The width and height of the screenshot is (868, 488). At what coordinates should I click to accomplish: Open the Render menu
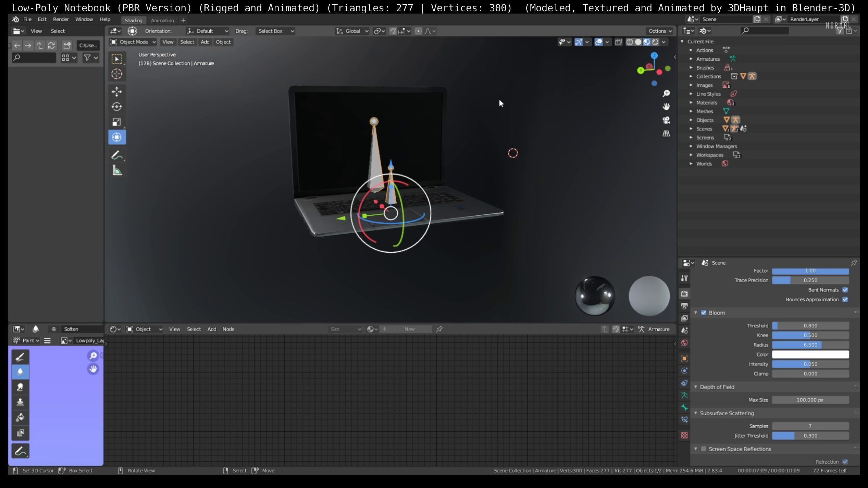pos(61,19)
